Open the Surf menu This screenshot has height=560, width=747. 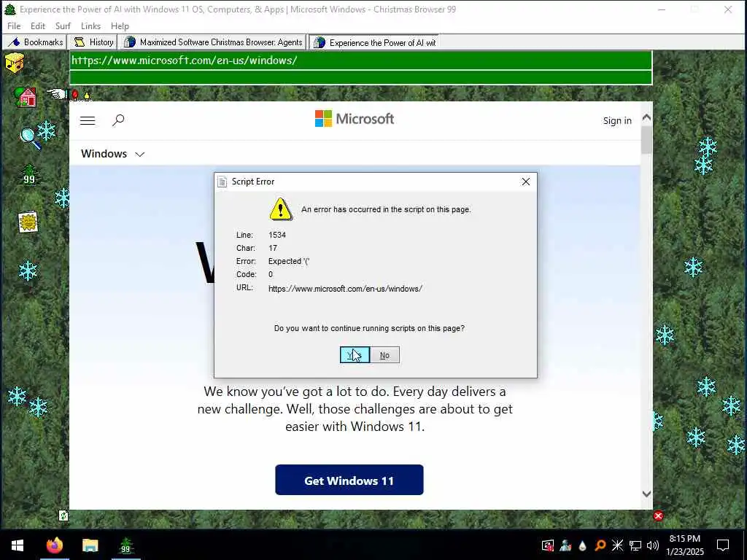63,26
